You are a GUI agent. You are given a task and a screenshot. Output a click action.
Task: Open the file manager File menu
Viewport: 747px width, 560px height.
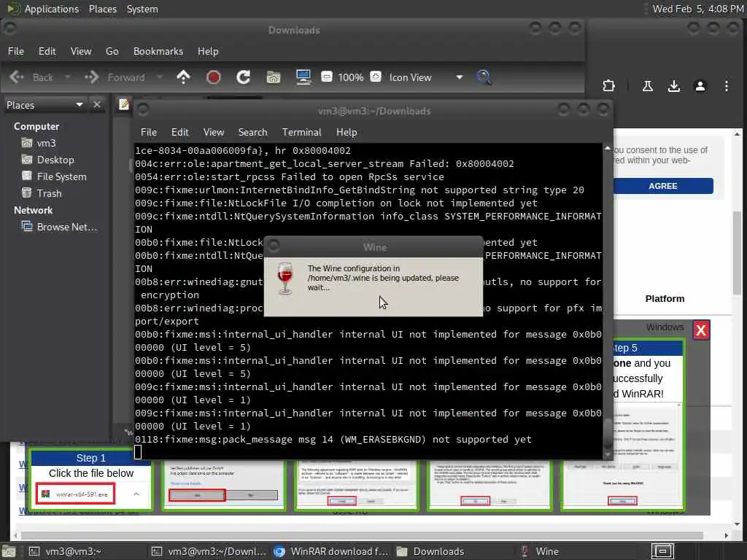pyautogui.click(x=16, y=51)
